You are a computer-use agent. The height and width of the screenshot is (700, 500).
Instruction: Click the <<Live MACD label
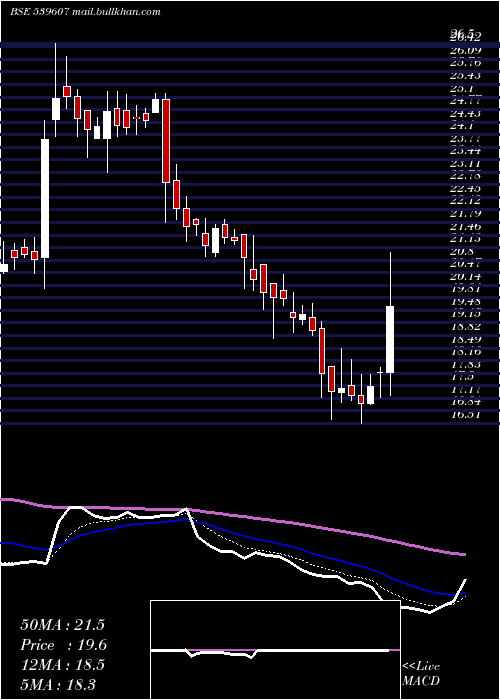click(421, 674)
